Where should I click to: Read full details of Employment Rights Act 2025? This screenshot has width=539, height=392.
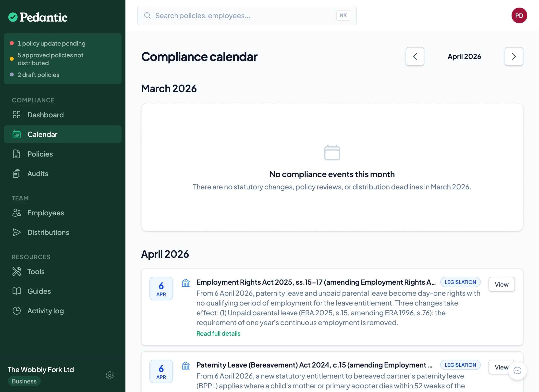[x=218, y=333]
